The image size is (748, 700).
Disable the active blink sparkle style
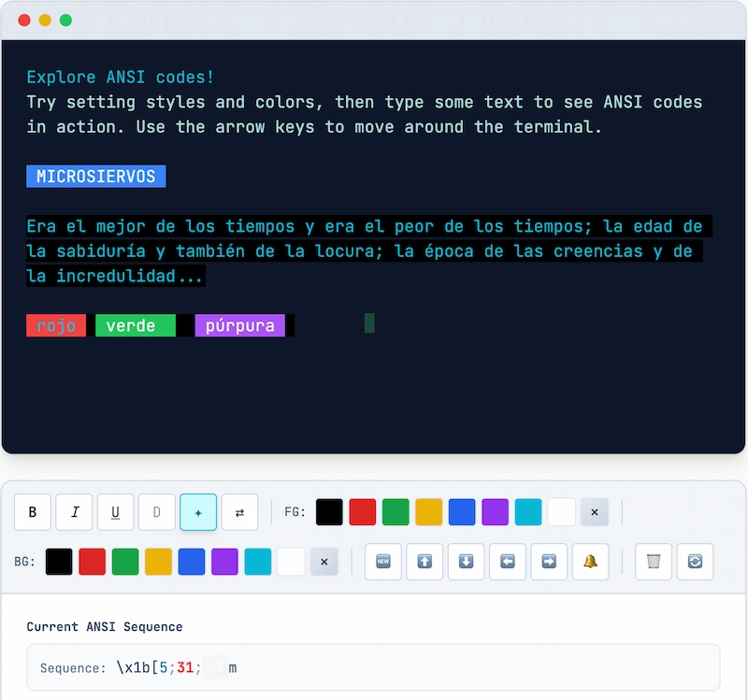click(x=198, y=512)
